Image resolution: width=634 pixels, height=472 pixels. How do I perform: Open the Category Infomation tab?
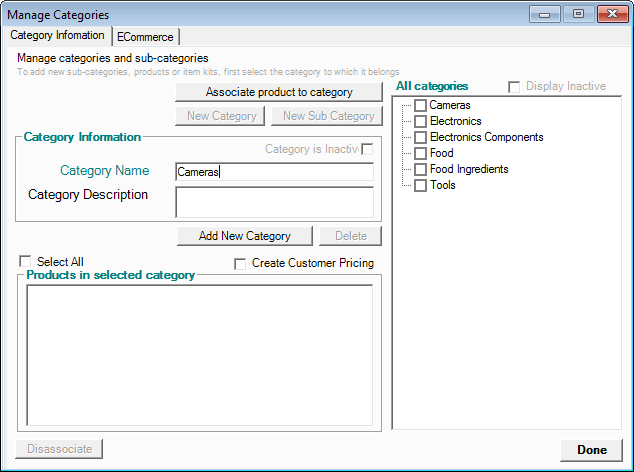[x=57, y=36]
